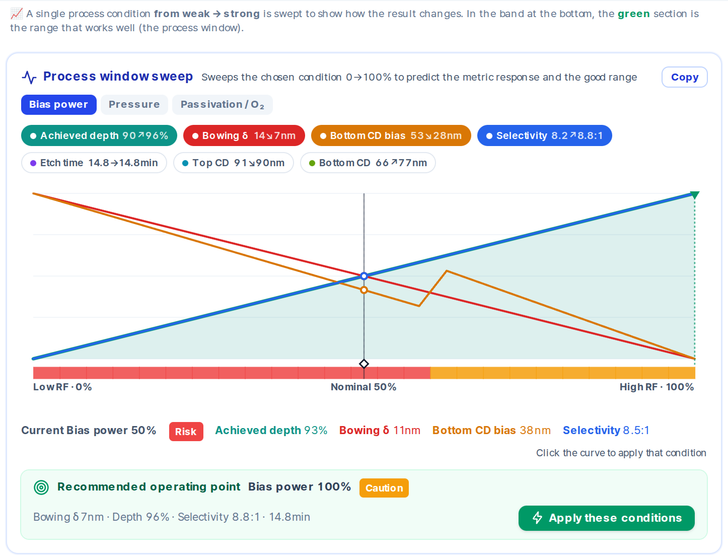Apply these conditions button
Viewport: 728px width, 560px height.
607,518
